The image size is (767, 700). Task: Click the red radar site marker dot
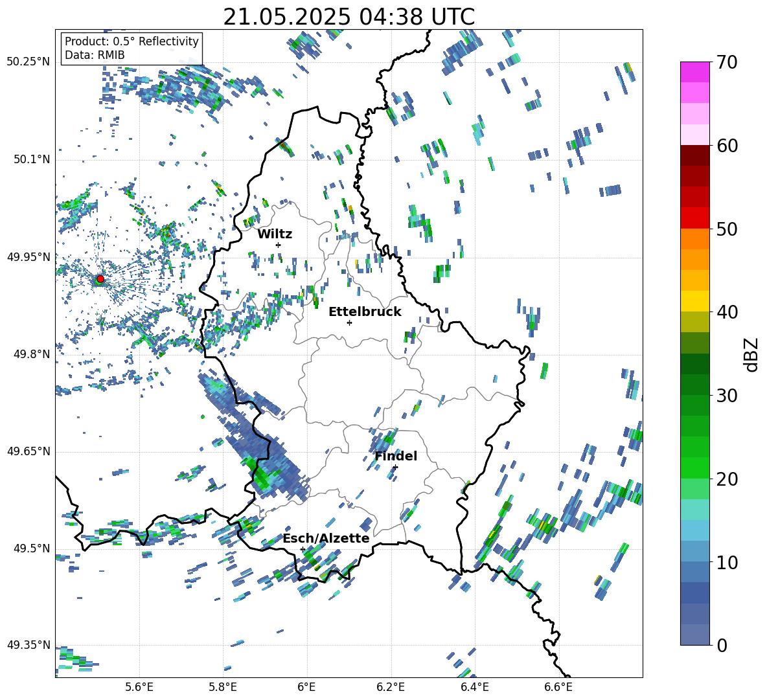tap(100, 279)
